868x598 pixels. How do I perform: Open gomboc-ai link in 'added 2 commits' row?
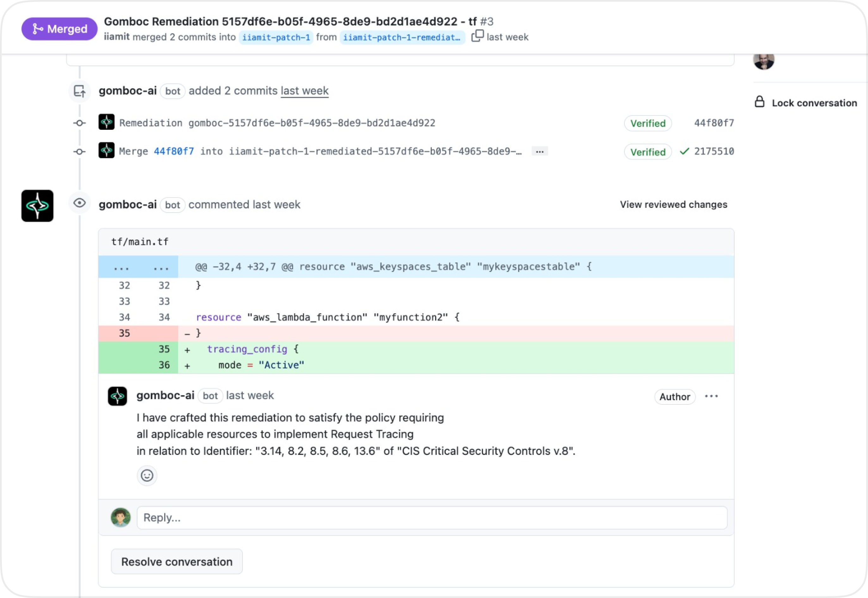click(128, 91)
